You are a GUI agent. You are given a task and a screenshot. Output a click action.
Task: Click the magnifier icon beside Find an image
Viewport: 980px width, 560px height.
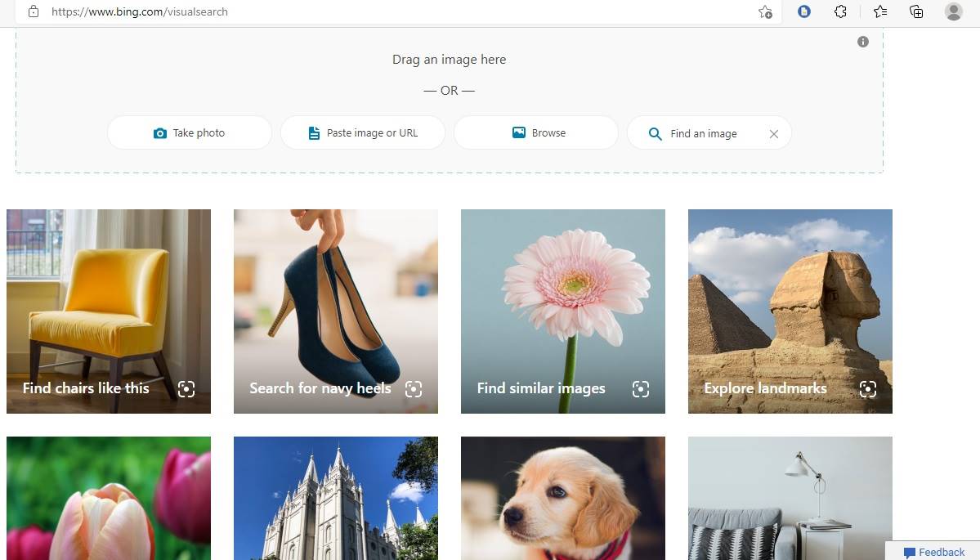point(655,133)
